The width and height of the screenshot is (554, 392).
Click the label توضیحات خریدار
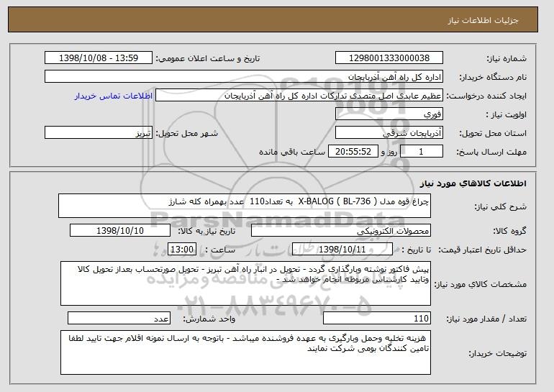pyautogui.click(x=498, y=353)
